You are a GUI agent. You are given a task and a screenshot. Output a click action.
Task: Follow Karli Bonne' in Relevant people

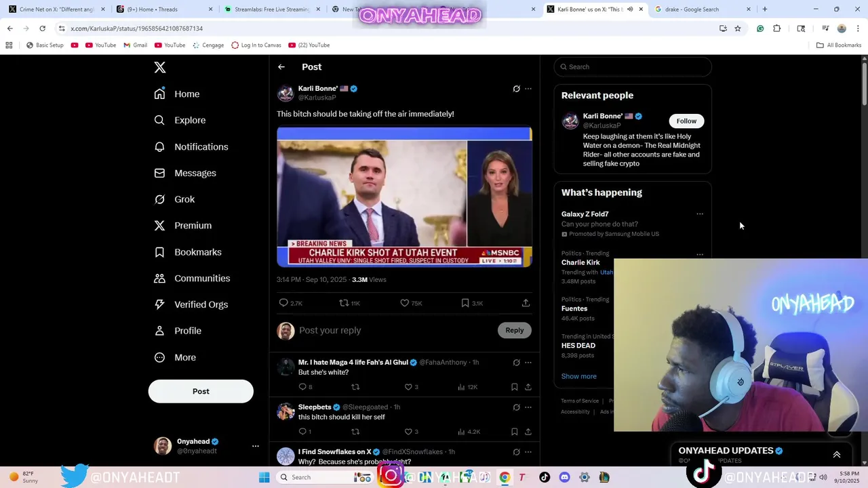(x=686, y=121)
